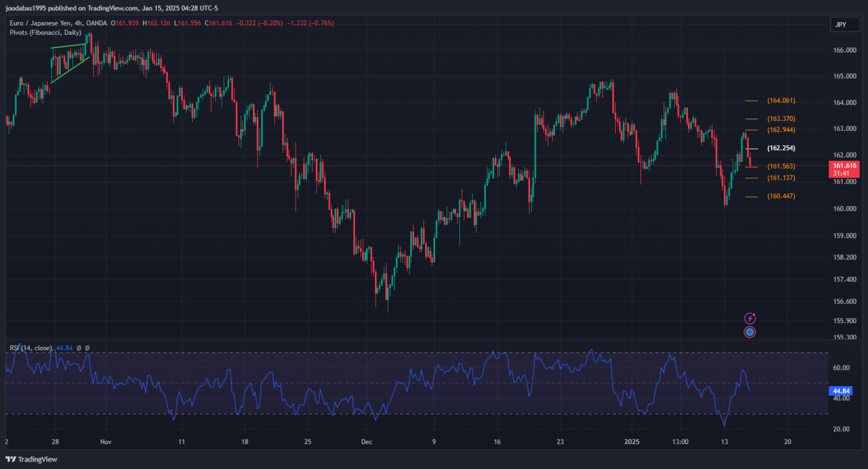Viewport: 868px width, 469px height.
Task: Select the Pivots (Fibonacci, Daily) indicator label
Action: click(x=45, y=32)
